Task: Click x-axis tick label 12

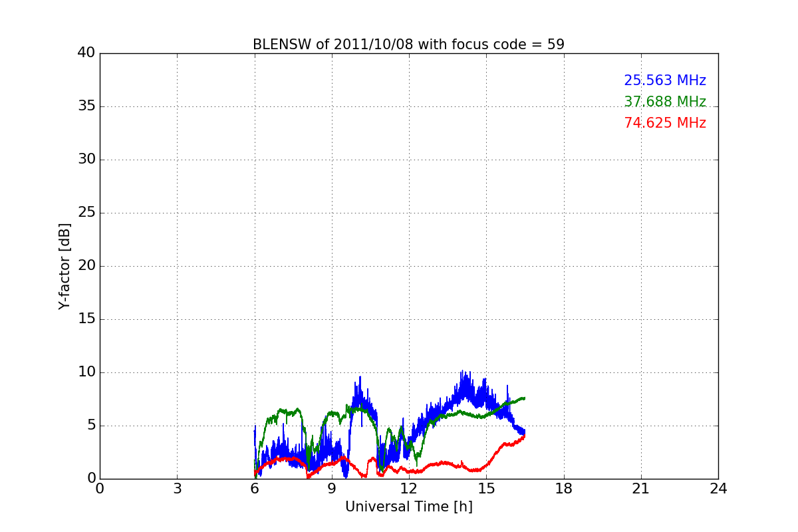Action: point(409,489)
